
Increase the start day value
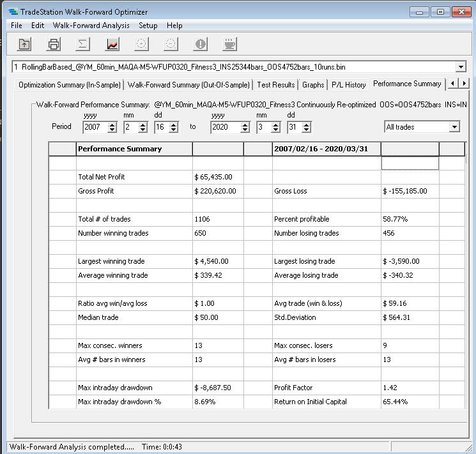pyautogui.click(x=174, y=124)
